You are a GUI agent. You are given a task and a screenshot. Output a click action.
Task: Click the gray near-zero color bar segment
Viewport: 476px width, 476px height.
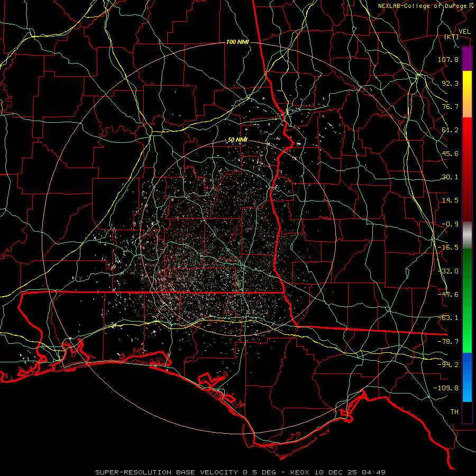(x=467, y=235)
